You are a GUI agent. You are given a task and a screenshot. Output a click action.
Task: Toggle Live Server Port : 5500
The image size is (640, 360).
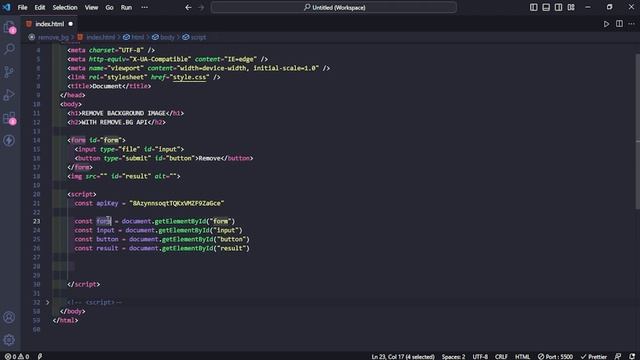tap(555, 356)
